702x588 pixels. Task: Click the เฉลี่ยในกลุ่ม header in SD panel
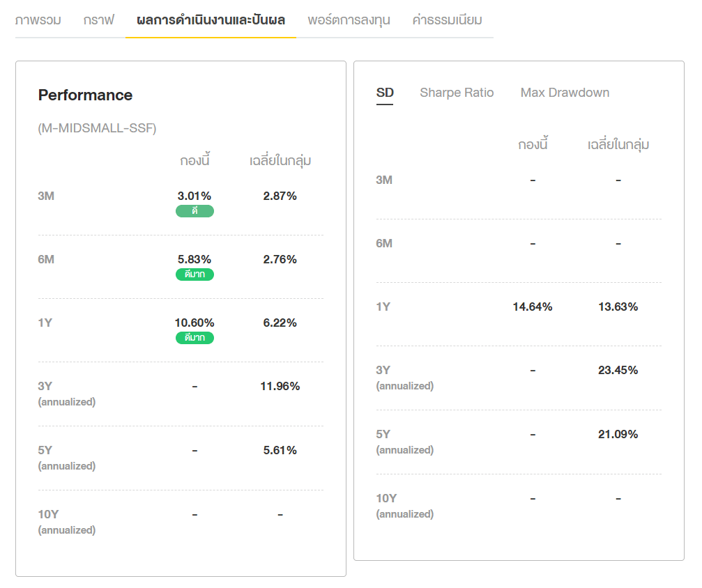[618, 145]
